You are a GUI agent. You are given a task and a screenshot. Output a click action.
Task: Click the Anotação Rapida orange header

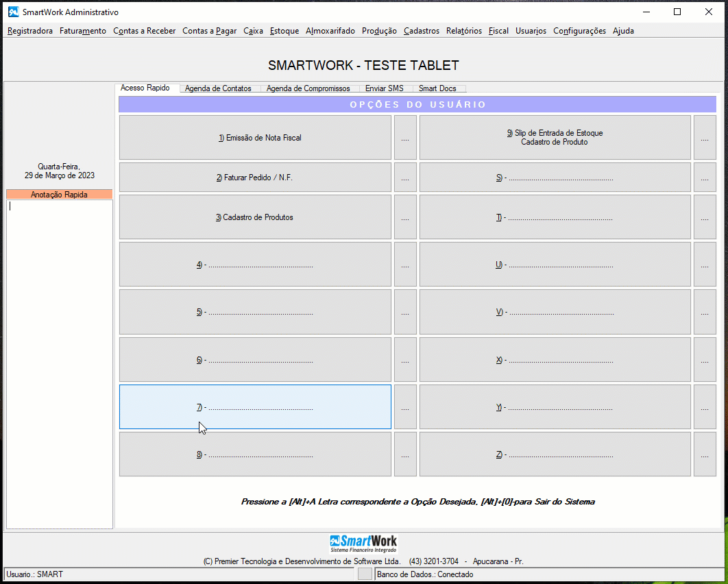pos(60,195)
